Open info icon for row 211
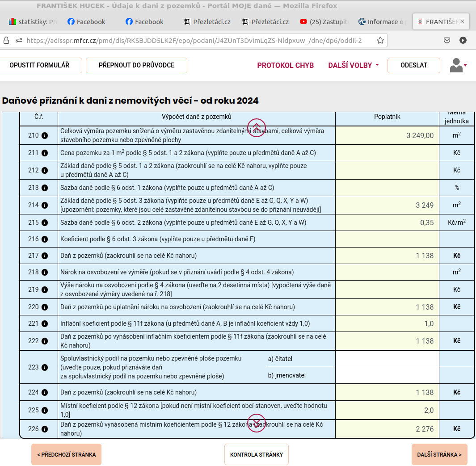 [45, 153]
